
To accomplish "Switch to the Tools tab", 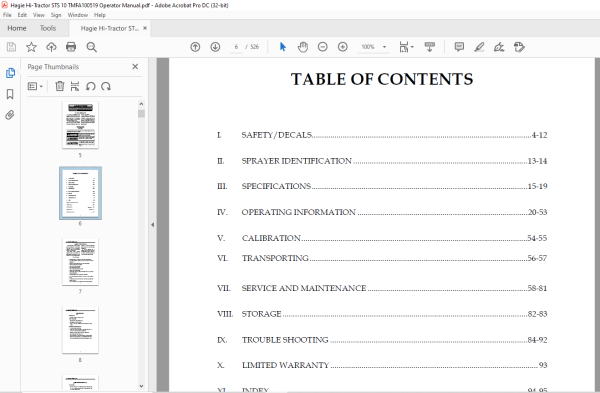I will (x=48, y=28).
